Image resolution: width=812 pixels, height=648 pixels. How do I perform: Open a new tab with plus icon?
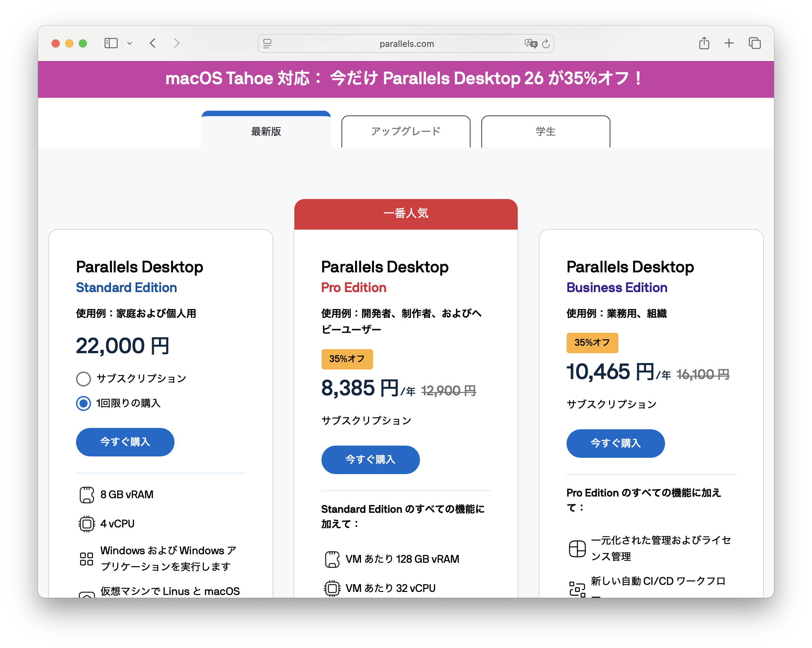click(729, 43)
